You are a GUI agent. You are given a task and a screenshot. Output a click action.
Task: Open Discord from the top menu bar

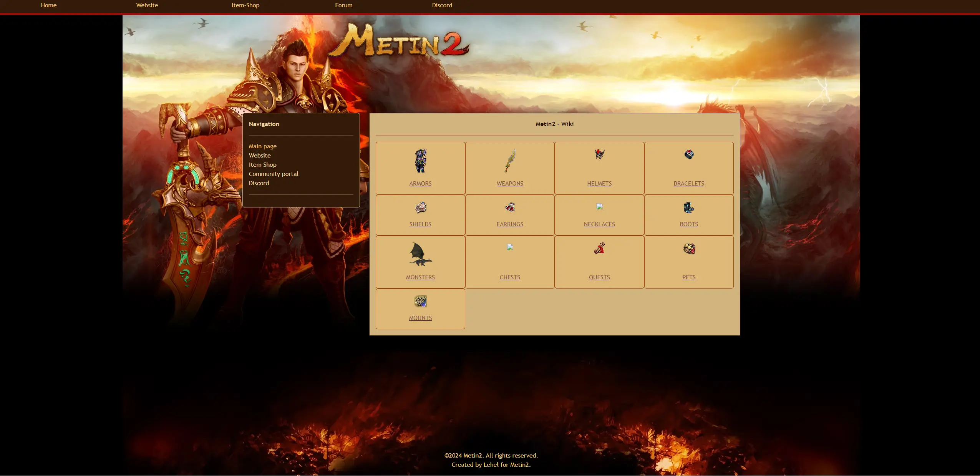click(442, 5)
